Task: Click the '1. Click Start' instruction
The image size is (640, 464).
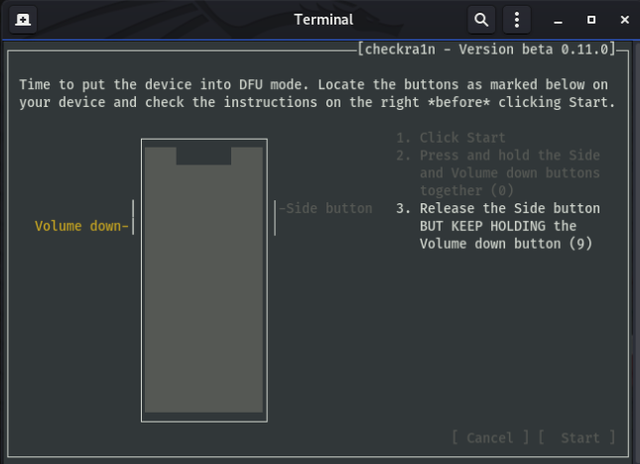Action: coord(451,138)
